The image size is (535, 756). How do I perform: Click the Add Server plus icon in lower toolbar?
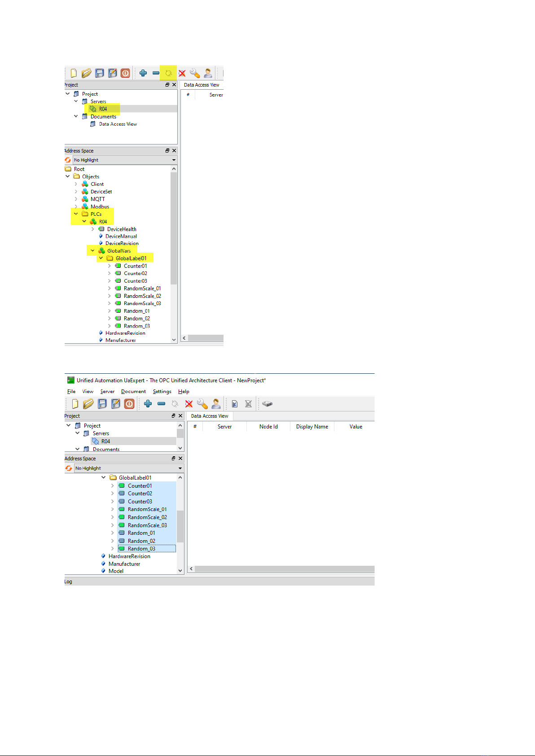[x=148, y=404]
